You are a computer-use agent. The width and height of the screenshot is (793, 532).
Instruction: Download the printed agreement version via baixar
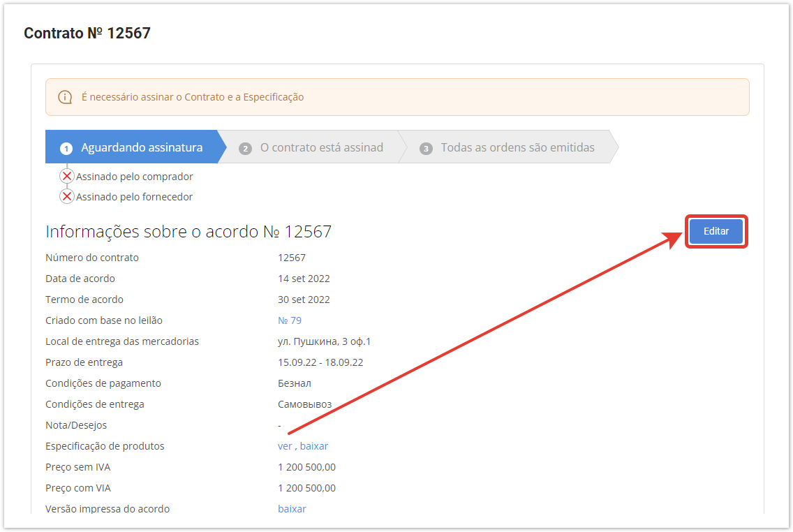point(292,509)
